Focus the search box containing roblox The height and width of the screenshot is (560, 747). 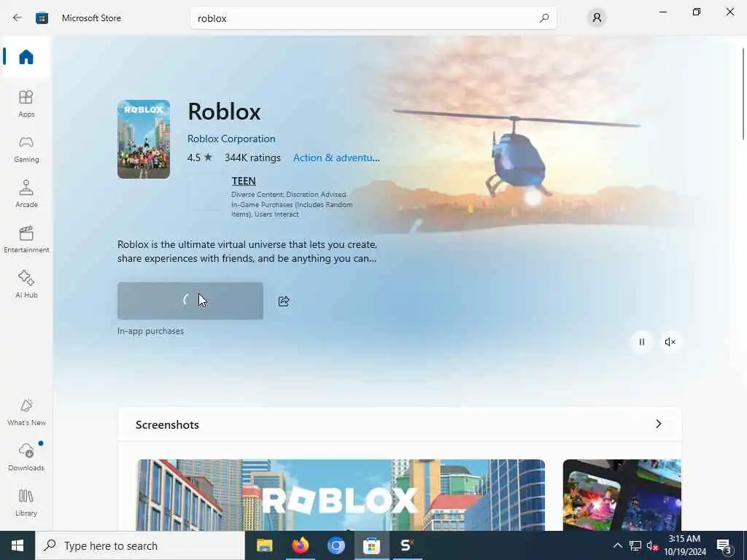pos(373,18)
